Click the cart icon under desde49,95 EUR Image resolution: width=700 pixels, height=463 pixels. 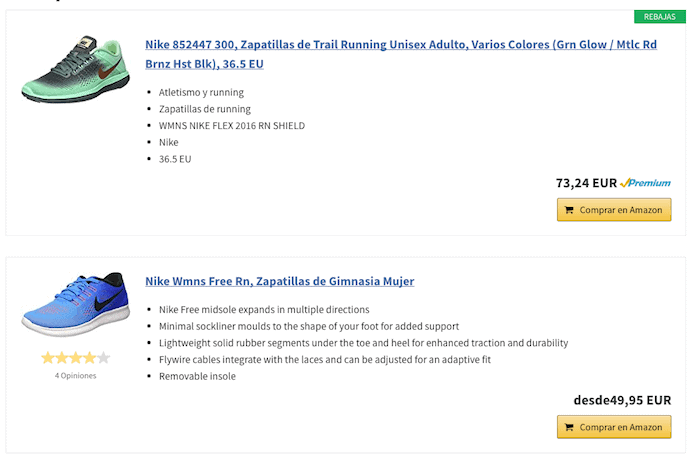click(x=569, y=427)
